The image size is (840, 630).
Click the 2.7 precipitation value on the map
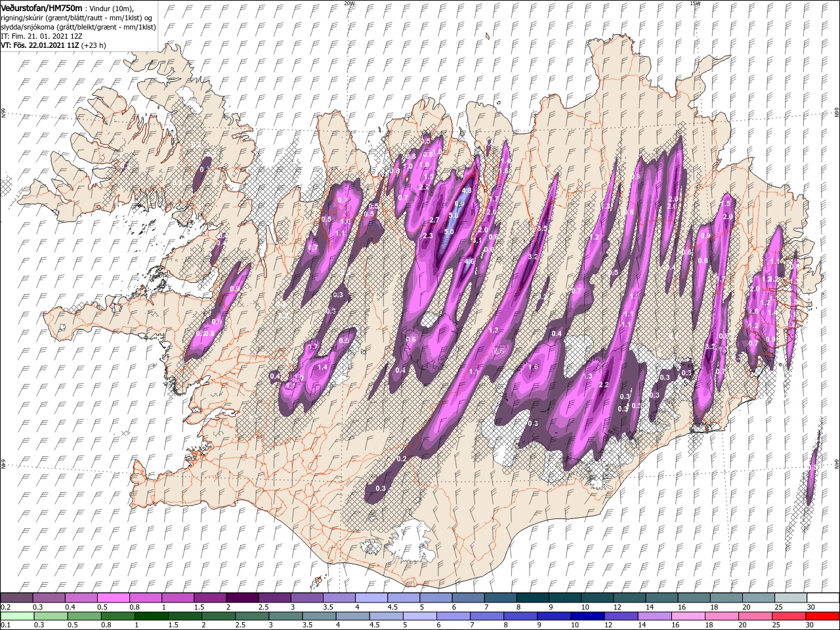click(x=434, y=220)
